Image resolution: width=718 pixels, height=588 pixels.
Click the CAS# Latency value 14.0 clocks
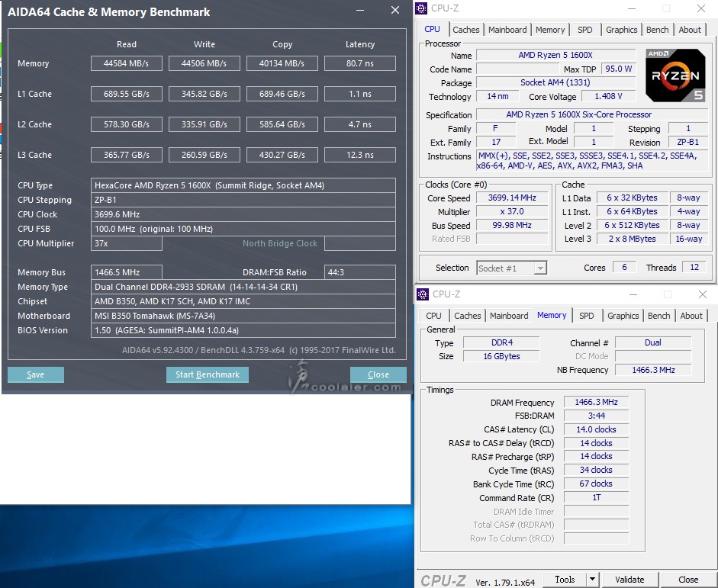[x=596, y=429]
